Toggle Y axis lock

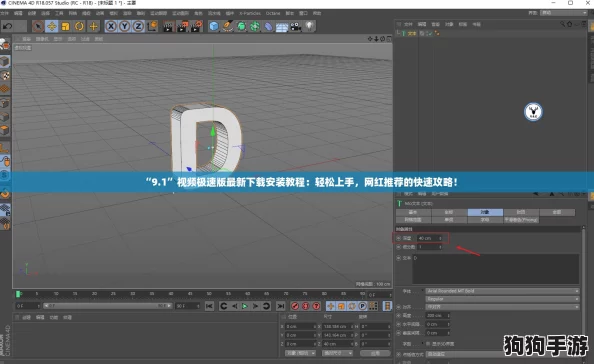coord(124,26)
